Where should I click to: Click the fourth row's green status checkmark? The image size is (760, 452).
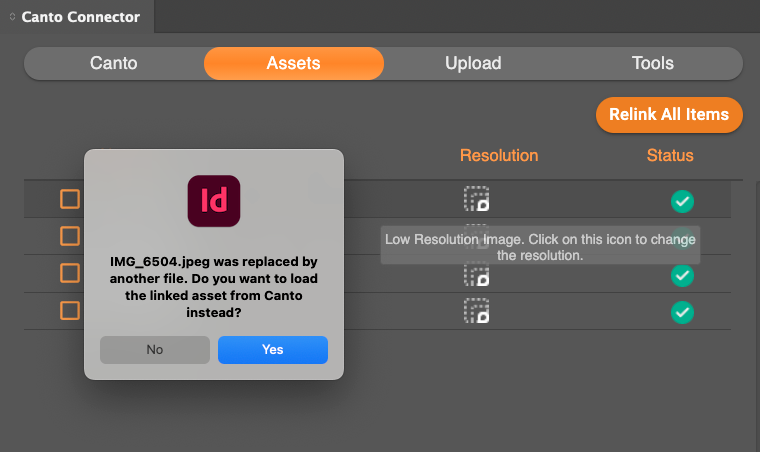tap(682, 312)
